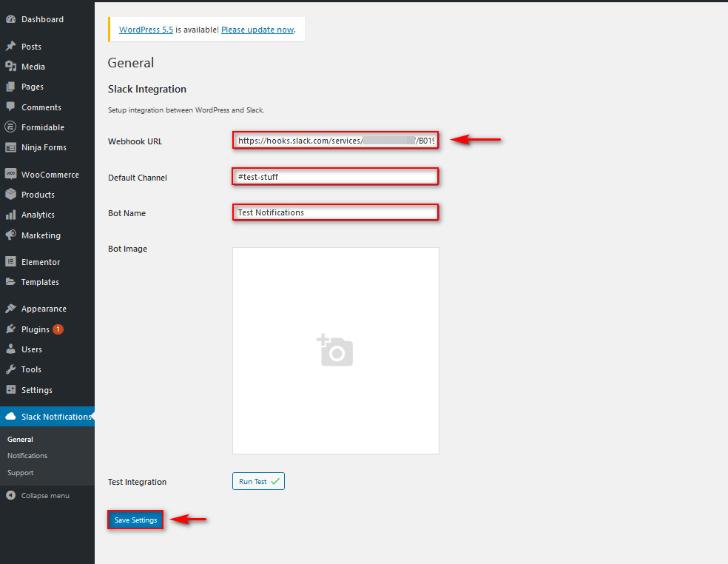Click the Plugins plug icon

click(x=10, y=329)
